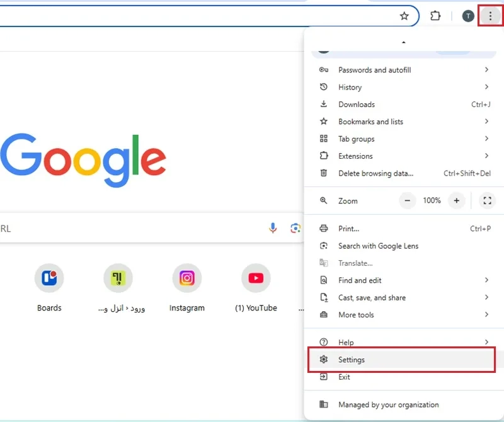Select Settings from the menu
Viewport: 504px width, 422px height.
click(x=352, y=360)
